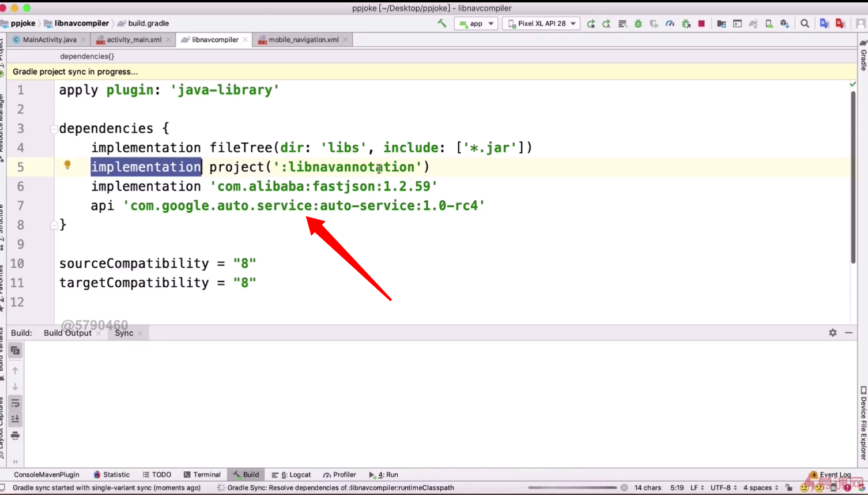Cancel the Gradle sync progress

point(624,488)
